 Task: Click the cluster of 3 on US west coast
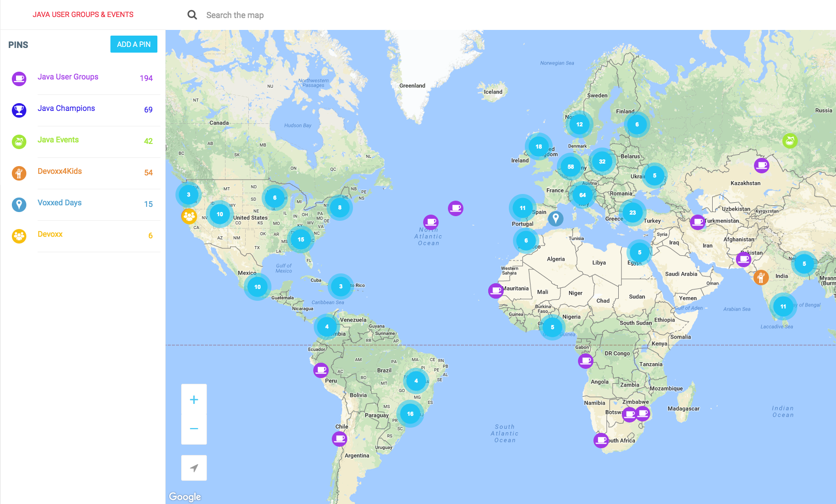188,194
